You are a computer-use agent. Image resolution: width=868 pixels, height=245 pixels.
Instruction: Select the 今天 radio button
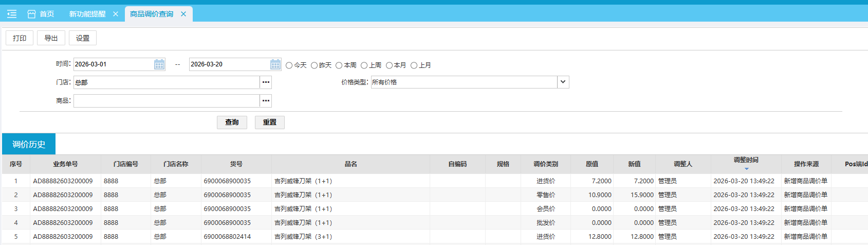289,65
